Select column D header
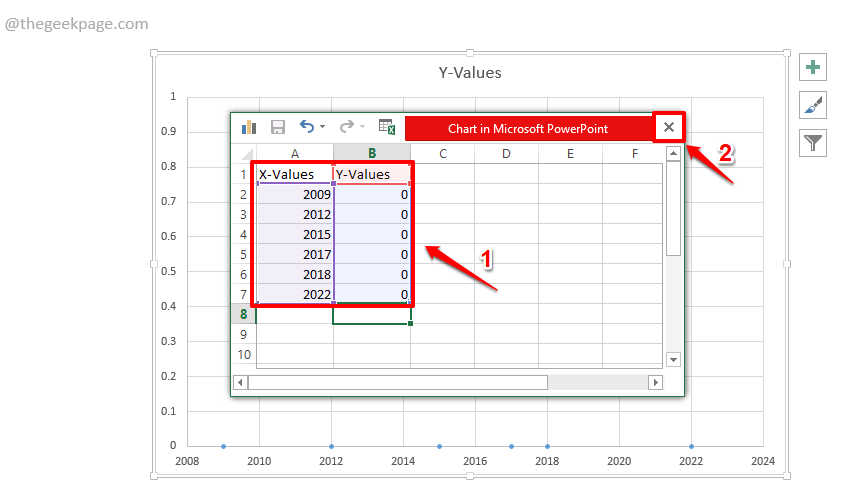Viewport: 846px width, 497px height. point(506,153)
